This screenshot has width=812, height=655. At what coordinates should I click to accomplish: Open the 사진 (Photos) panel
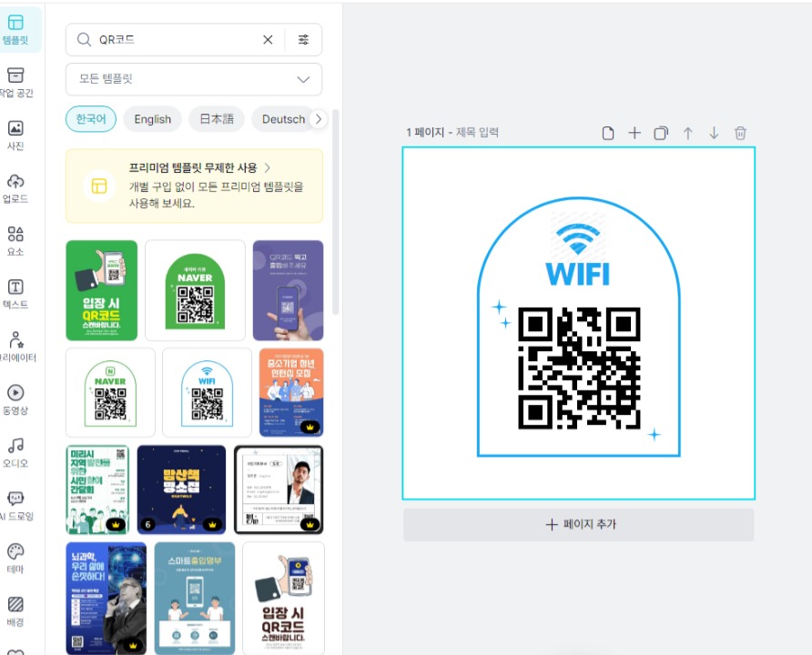pos(15,136)
